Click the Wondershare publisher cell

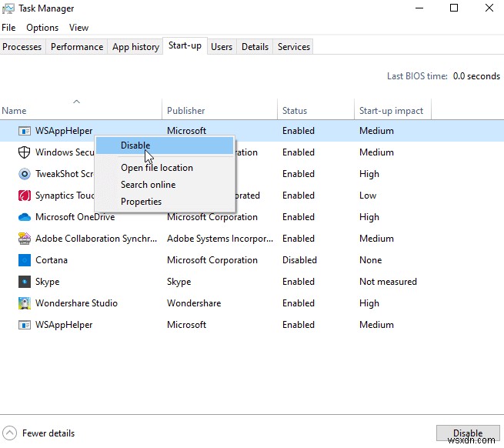194,303
